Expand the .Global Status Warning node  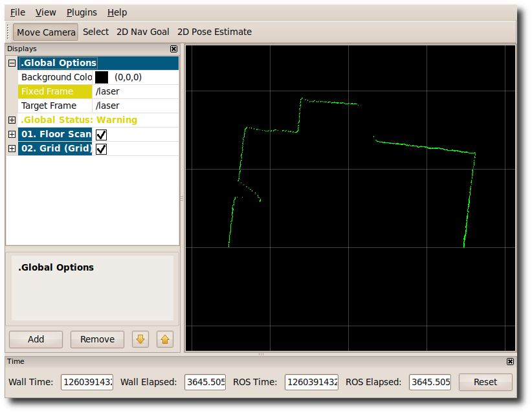[x=12, y=120]
